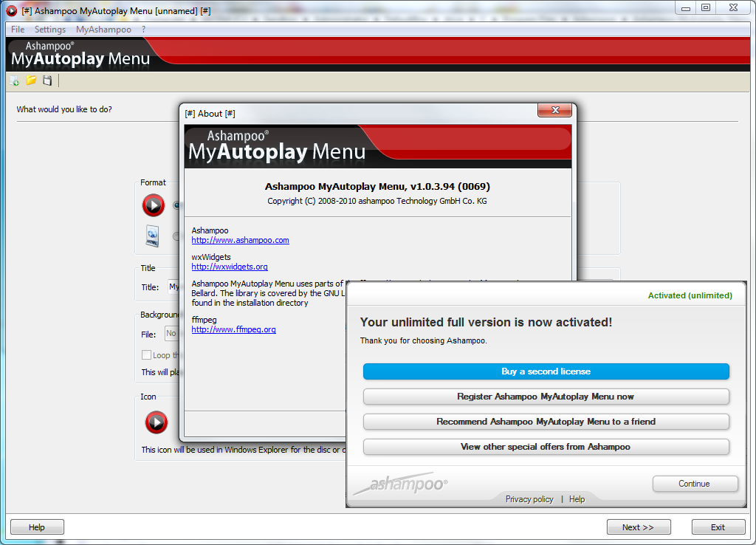Click the version text v1.0.3.94 (0069)
Image resolution: width=756 pixels, height=545 pixels.
point(450,187)
